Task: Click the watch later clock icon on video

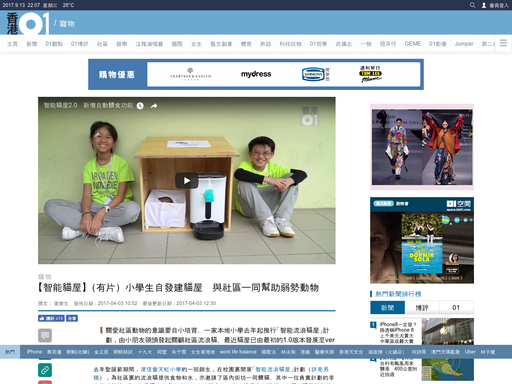Action: pyautogui.click(x=140, y=106)
